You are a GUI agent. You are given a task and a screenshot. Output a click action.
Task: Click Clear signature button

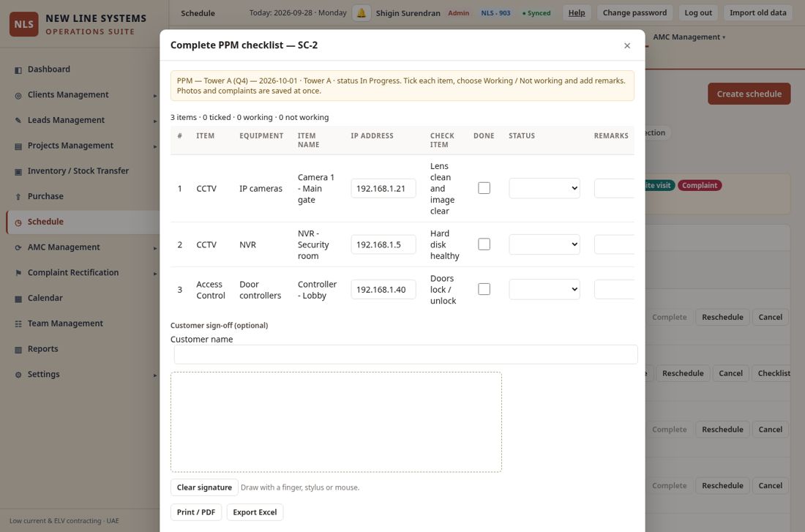(204, 487)
